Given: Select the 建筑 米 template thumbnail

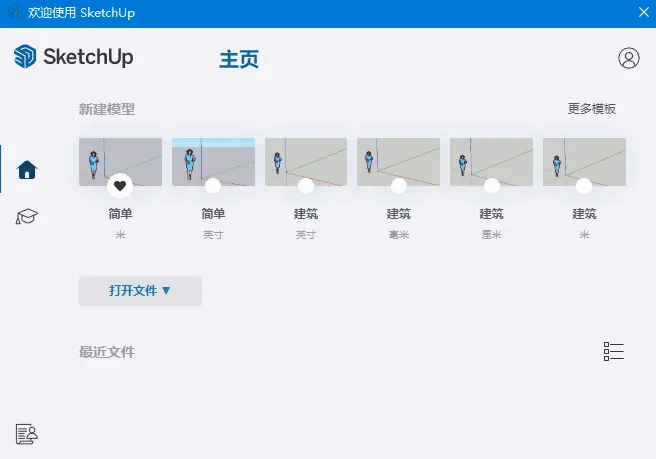Looking at the screenshot, I should (x=584, y=162).
